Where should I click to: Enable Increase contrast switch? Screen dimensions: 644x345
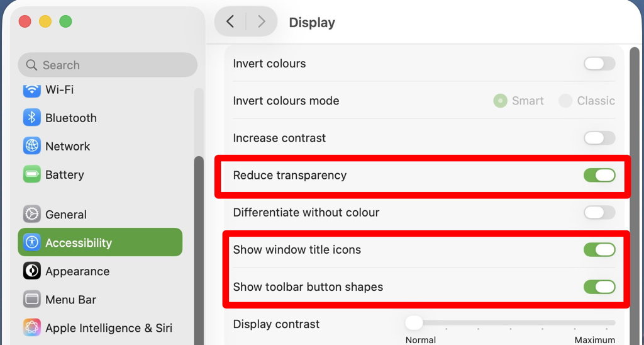pyautogui.click(x=599, y=138)
